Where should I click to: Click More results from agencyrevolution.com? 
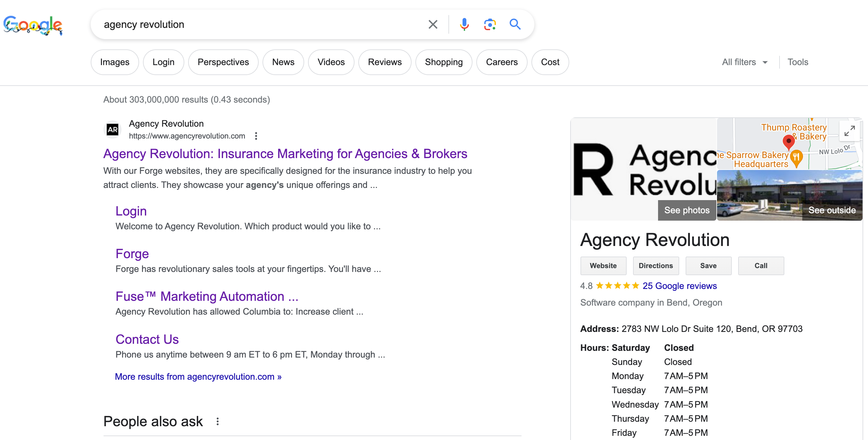point(198,377)
